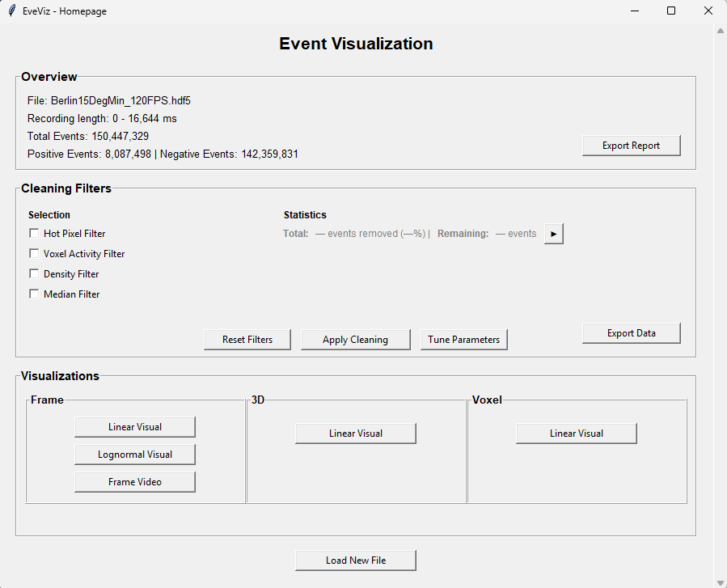Export the cleaned data
The image size is (727, 588).
point(631,332)
